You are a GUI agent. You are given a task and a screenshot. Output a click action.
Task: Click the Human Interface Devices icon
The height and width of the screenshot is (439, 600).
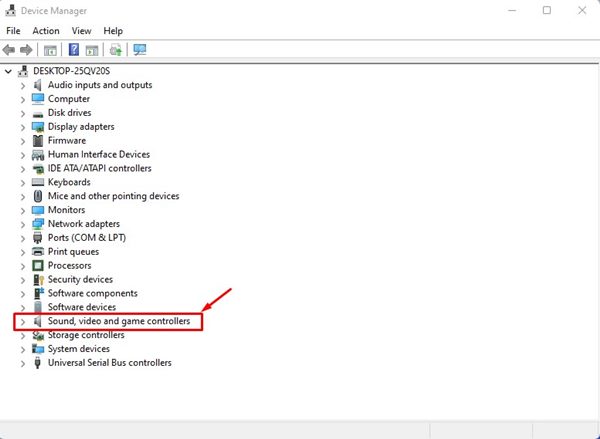click(x=38, y=155)
